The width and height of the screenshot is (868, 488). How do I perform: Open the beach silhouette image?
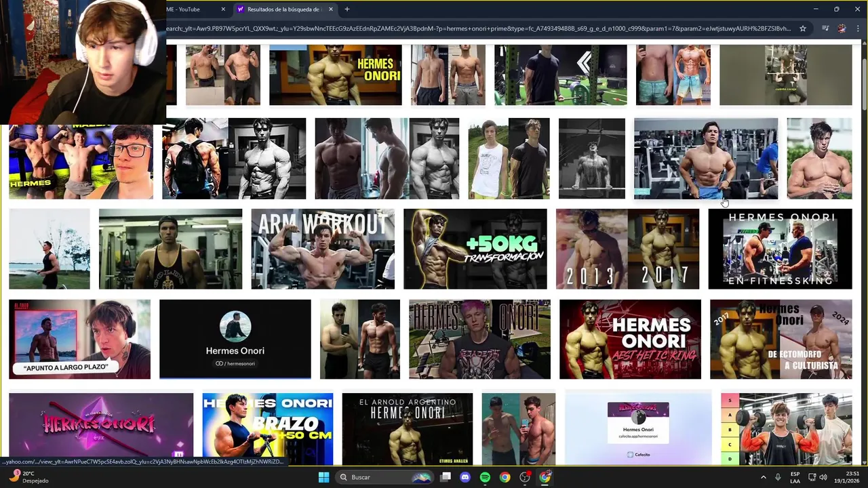point(50,249)
